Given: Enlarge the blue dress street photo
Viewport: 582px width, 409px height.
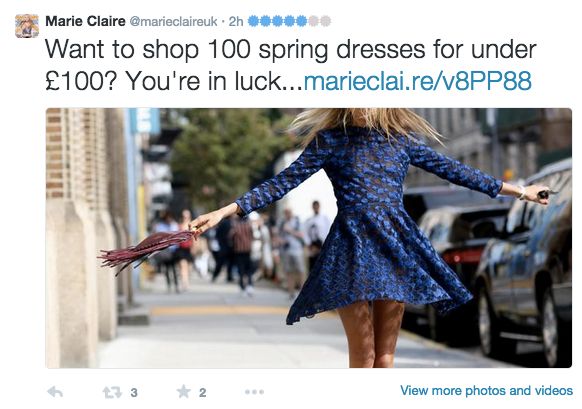Looking at the screenshot, I should click(308, 238).
